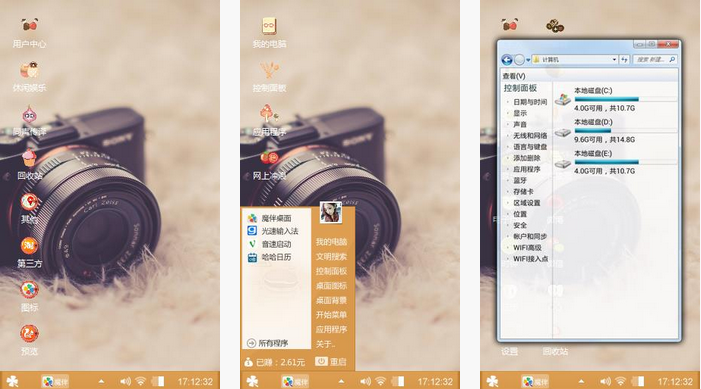Click the WiFi icon on the 用户中心 desktop's taskbar
701x389 pixels.
point(141,381)
